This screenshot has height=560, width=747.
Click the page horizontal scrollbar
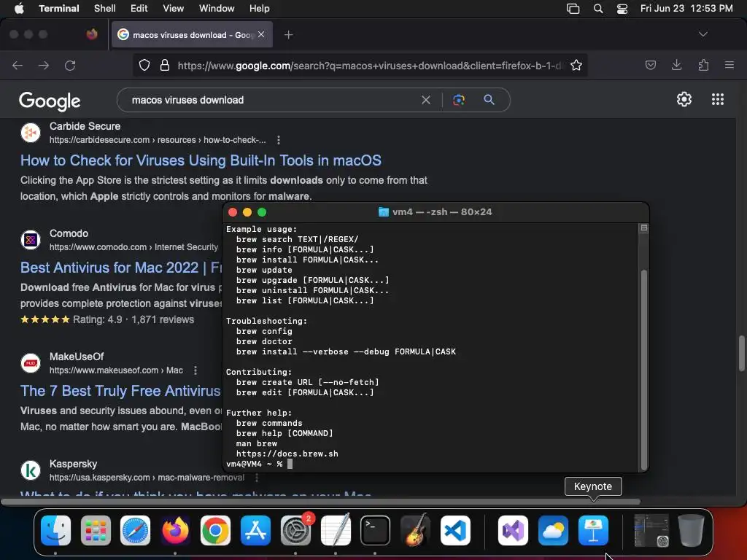320,502
